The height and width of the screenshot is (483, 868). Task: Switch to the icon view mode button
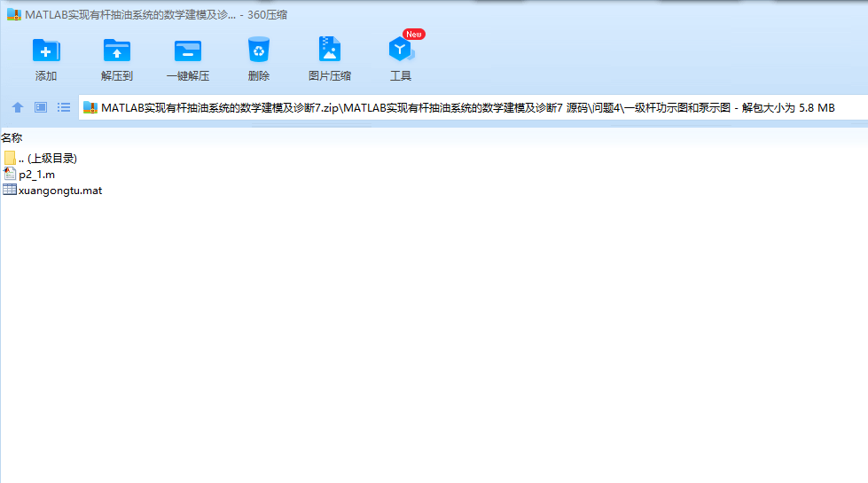point(41,107)
